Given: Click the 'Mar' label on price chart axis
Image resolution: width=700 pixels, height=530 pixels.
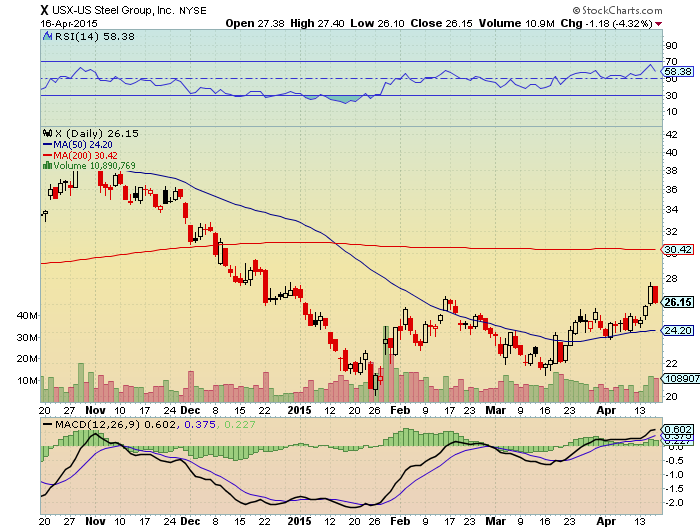Looking at the screenshot, I should [496, 410].
